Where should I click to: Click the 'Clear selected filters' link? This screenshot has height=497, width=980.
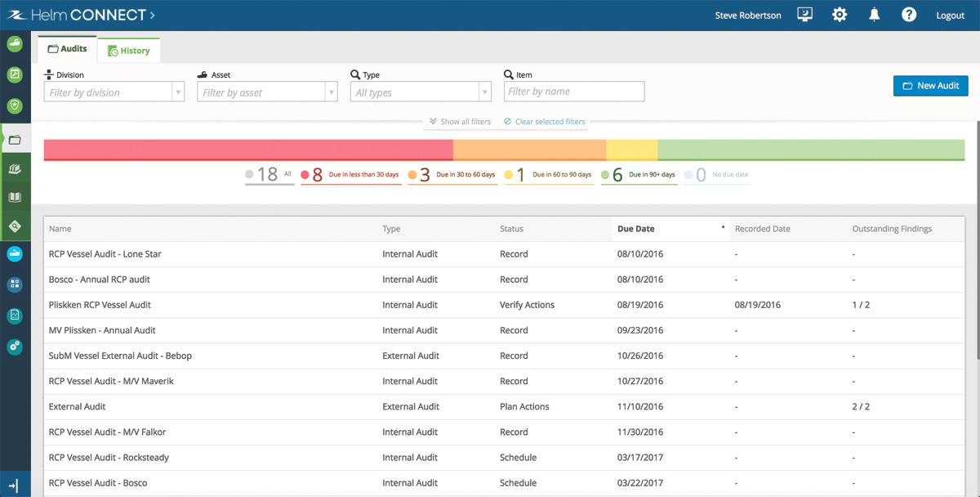[x=545, y=122]
